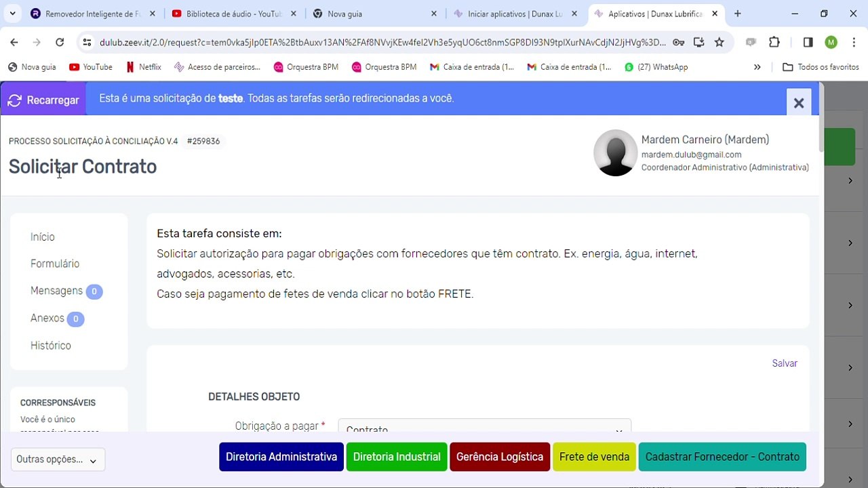
Task: Click the address bar URL field
Action: coord(382,42)
